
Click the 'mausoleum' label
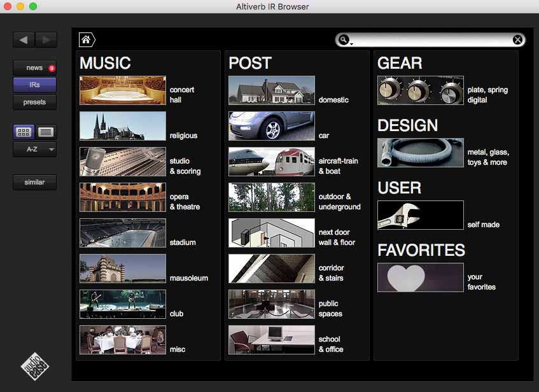(x=189, y=278)
